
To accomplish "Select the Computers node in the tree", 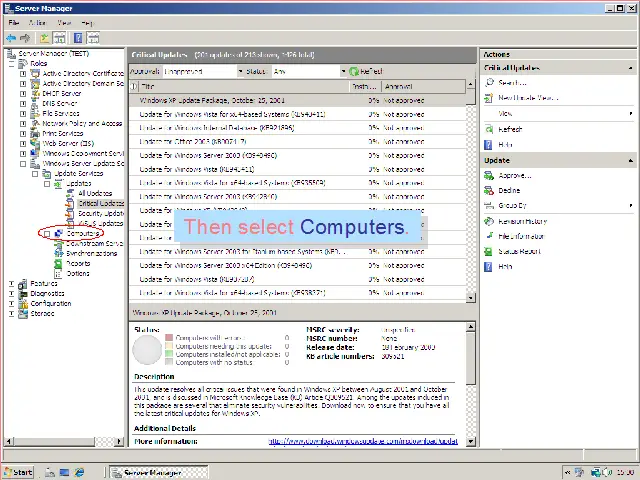I will coord(84,233).
